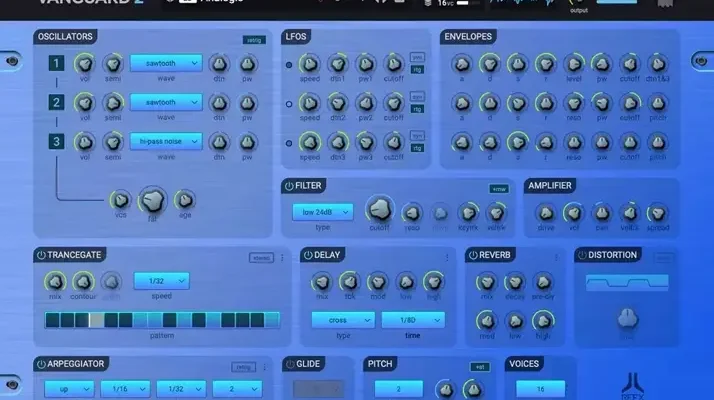The image size is (714, 400).
Task: Click the reverb decay knob
Action: (514, 281)
